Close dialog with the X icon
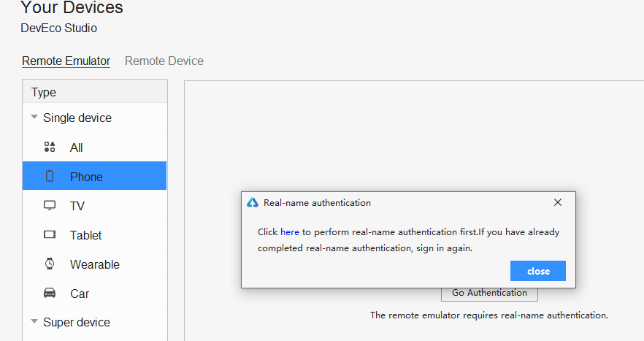The width and height of the screenshot is (644, 341). [558, 202]
